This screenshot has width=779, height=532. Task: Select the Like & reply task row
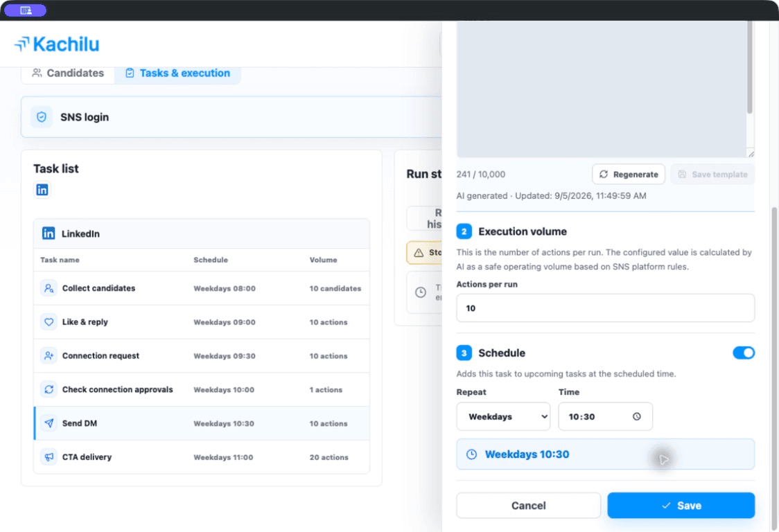point(201,322)
